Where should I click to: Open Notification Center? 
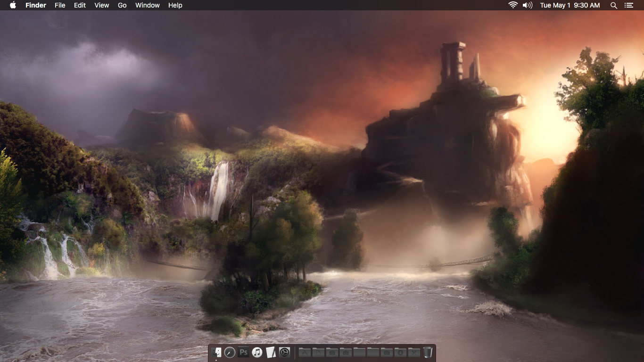pyautogui.click(x=628, y=5)
